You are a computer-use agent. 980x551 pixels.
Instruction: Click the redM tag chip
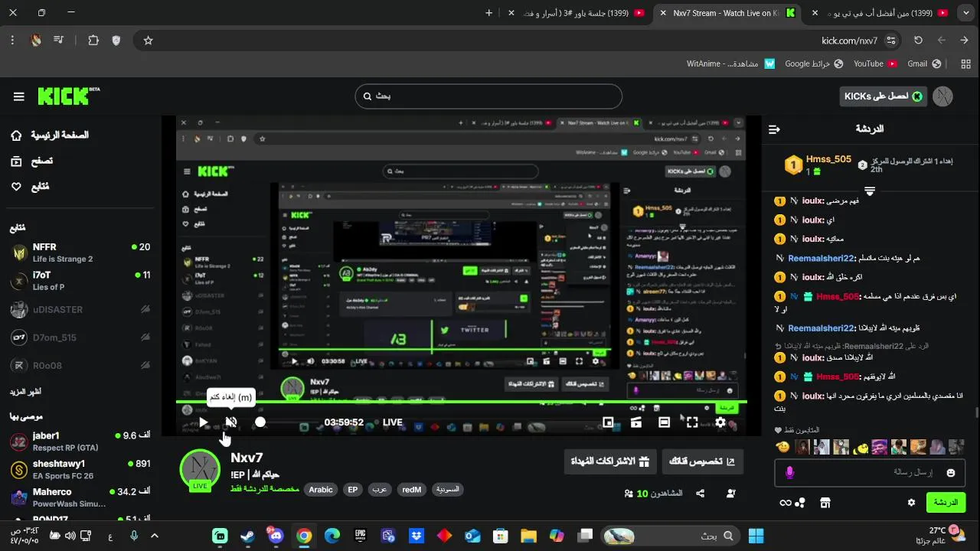click(x=412, y=490)
